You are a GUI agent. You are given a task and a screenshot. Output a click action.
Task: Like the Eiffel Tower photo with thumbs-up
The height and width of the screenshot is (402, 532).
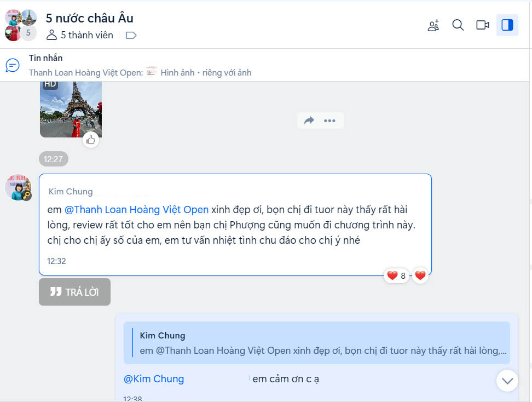click(x=91, y=140)
